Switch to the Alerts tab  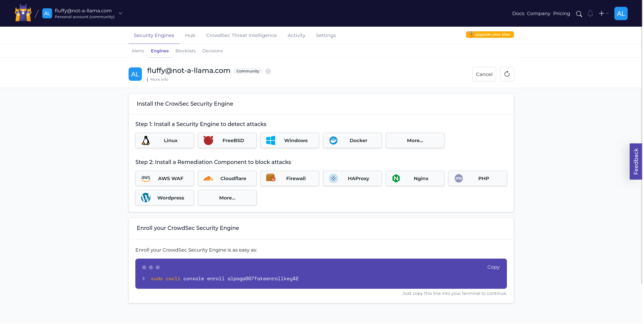[138, 51]
